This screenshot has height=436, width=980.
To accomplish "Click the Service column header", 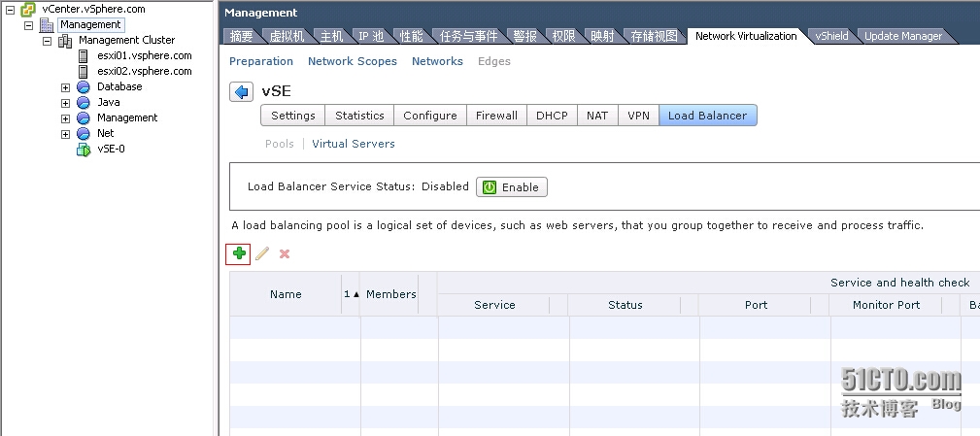I will pos(494,305).
